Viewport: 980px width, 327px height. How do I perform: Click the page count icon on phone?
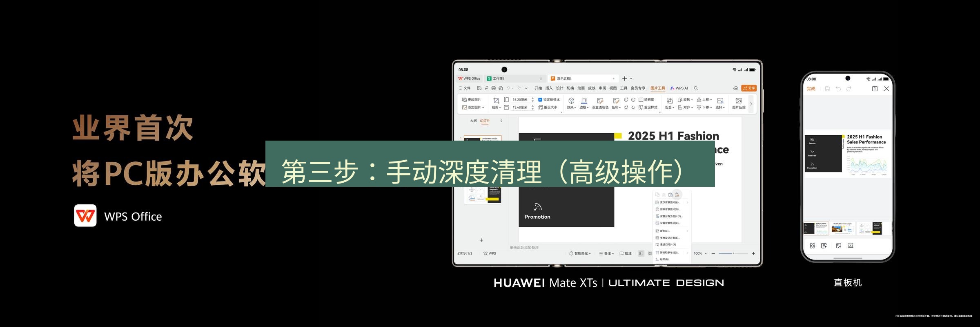(875, 89)
